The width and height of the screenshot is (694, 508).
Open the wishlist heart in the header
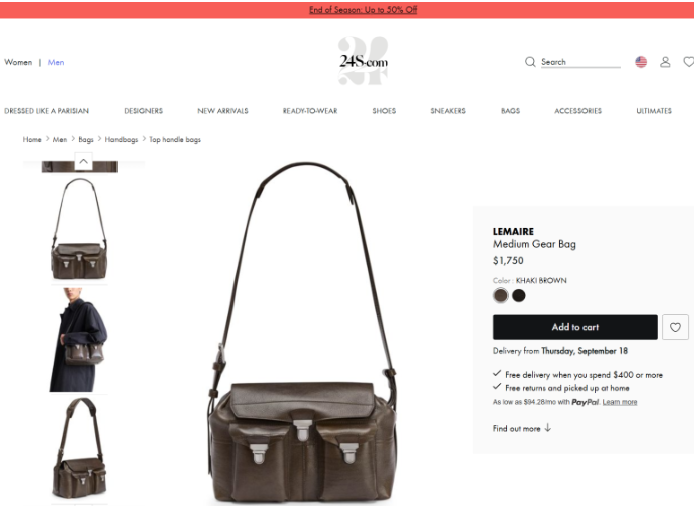[689, 62]
